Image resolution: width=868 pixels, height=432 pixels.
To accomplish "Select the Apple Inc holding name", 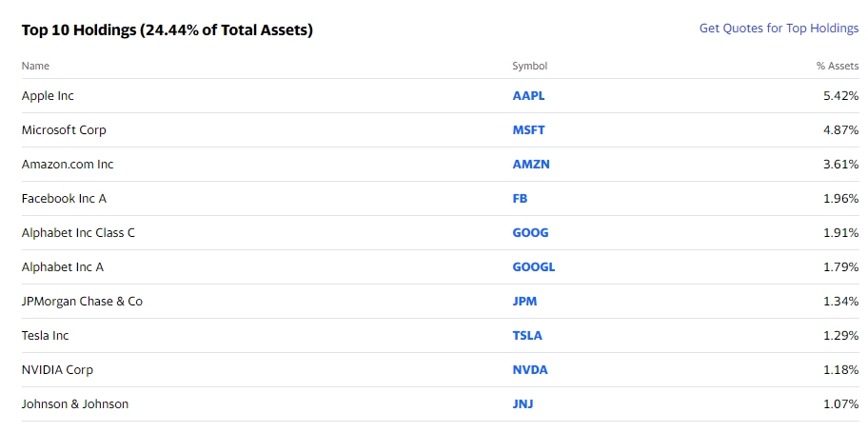I will [x=48, y=96].
